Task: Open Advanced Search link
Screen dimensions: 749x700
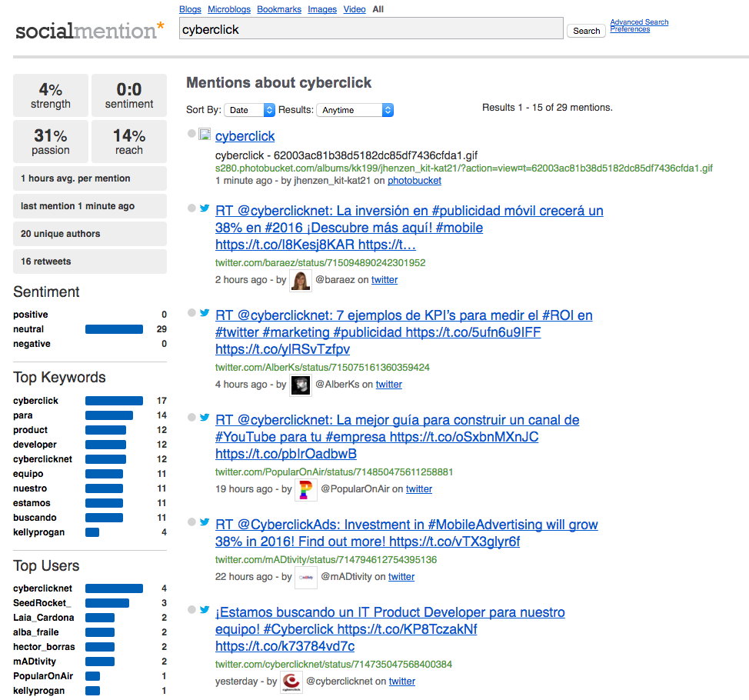Action: [639, 22]
